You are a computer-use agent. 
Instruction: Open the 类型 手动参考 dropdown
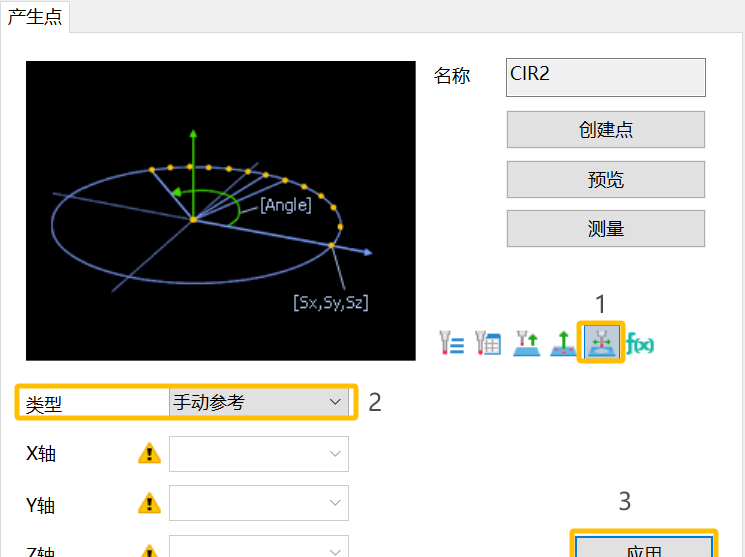click(258, 403)
